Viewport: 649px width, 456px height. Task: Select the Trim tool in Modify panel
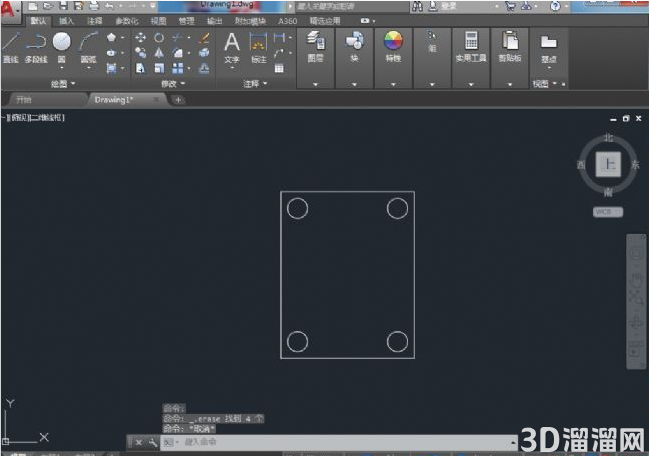tap(177, 38)
